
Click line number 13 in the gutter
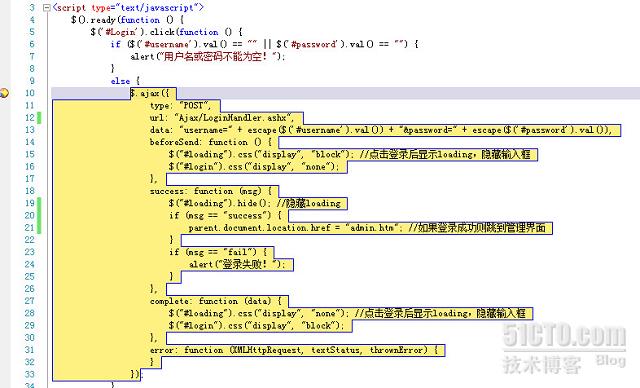tap(30, 130)
